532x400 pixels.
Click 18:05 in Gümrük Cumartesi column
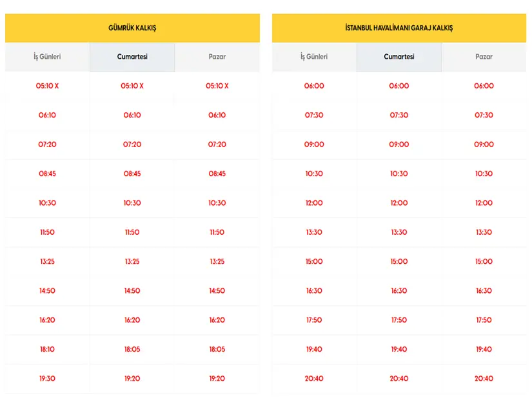132,350
